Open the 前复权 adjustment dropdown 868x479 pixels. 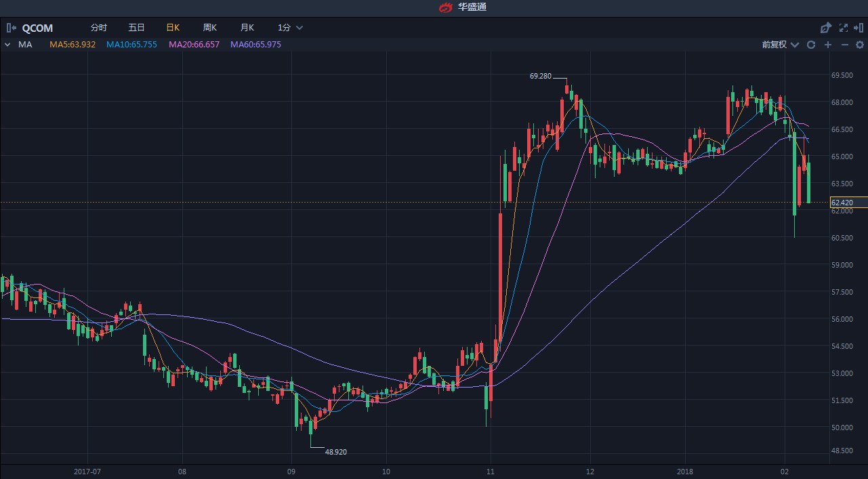780,45
